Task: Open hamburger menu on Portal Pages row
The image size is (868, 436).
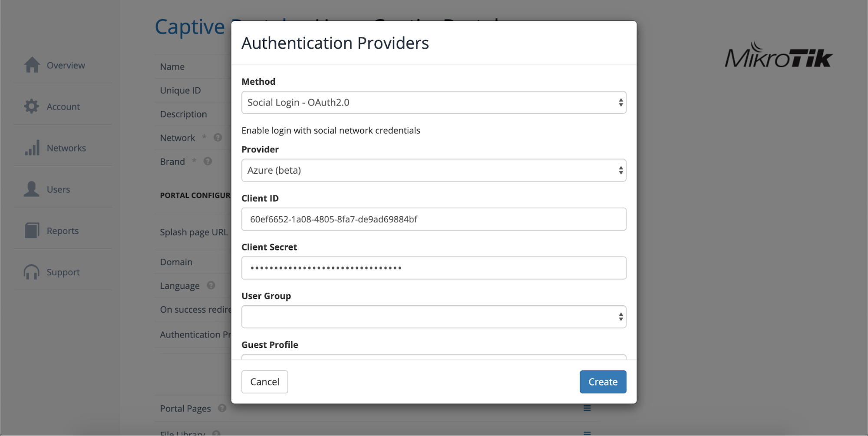Action: pyautogui.click(x=587, y=408)
